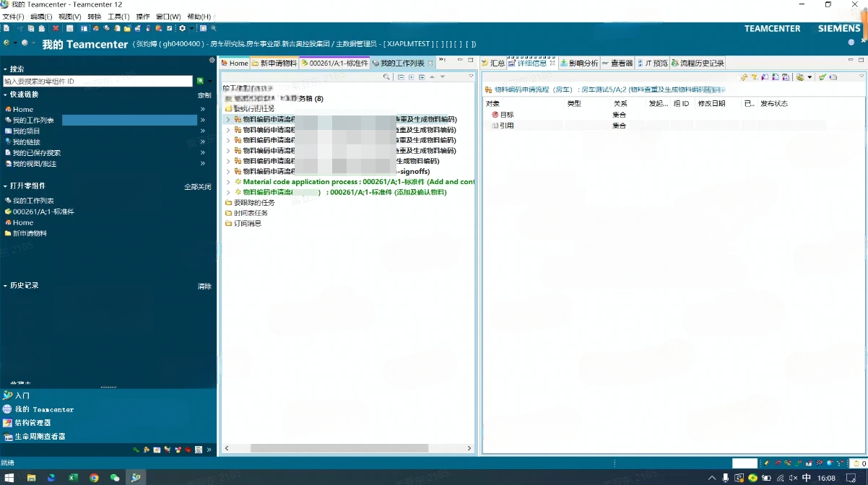Switch to the 汇总 tab
The height and width of the screenshot is (485, 868).
click(x=493, y=63)
